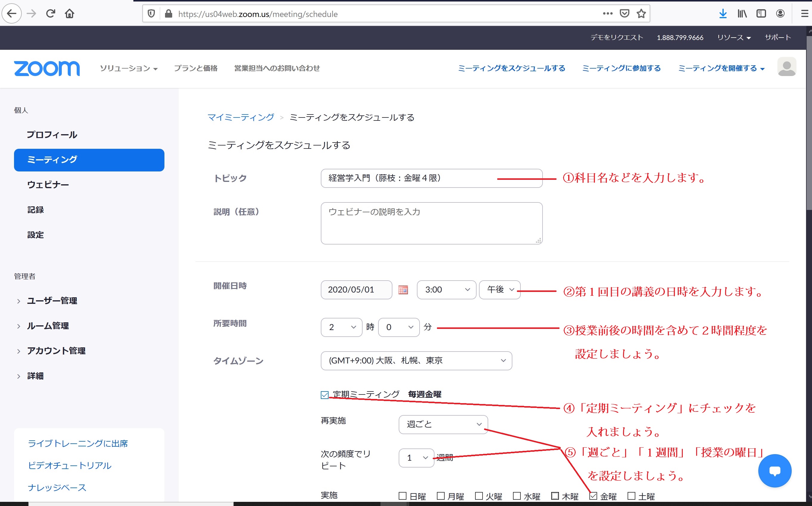
Task: Click サポート link in top bar
Action: pyautogui.click(x=778, y=38)
